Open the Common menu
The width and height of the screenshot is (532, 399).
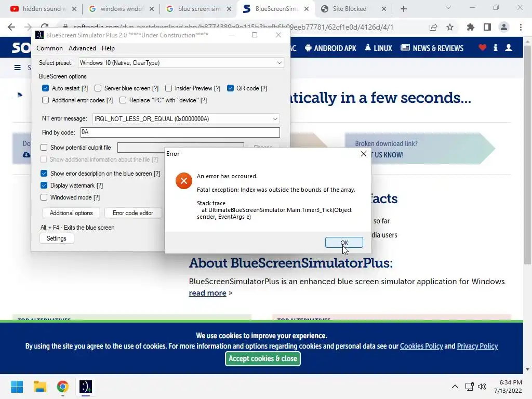tap(49, 48)
